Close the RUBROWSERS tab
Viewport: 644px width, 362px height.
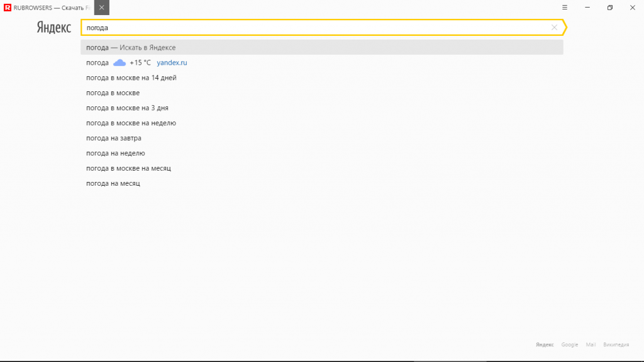[101, 8]
